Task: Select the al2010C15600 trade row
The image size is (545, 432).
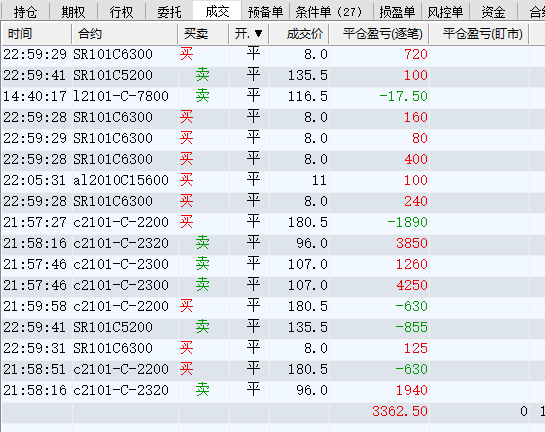Action: 272,180
